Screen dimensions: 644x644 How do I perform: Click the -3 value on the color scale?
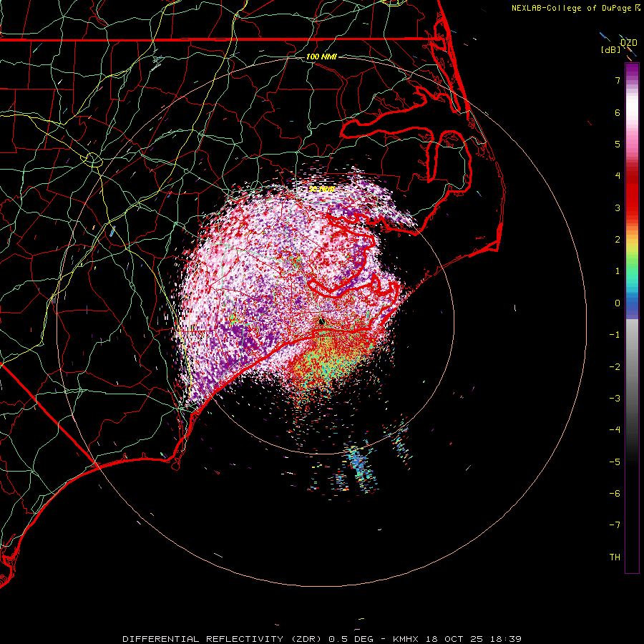point(615,399)
